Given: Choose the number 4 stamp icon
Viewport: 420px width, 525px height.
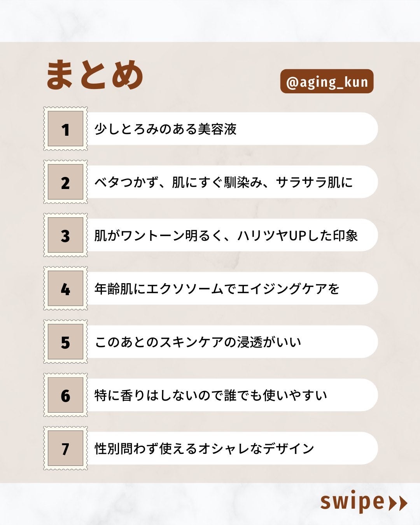Looking at the screenshot, I should pos(65,289).
